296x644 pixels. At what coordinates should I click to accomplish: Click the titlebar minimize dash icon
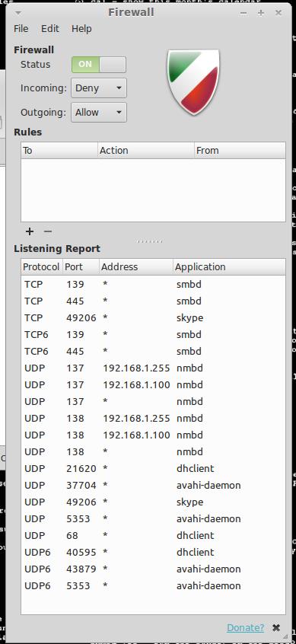243,13
